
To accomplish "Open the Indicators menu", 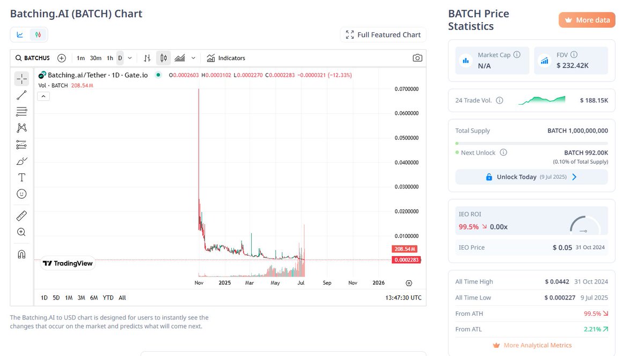I will [x=226, y=58].
